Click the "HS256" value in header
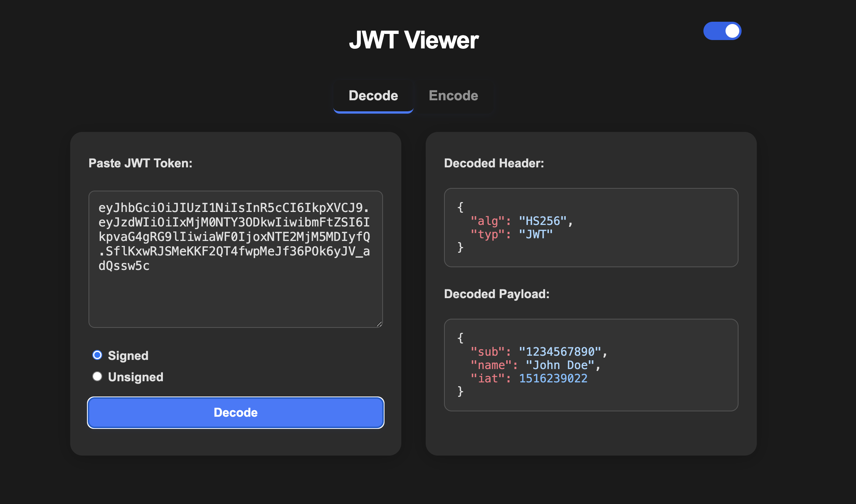The image size is (856, 504). [x=542, y=221]
